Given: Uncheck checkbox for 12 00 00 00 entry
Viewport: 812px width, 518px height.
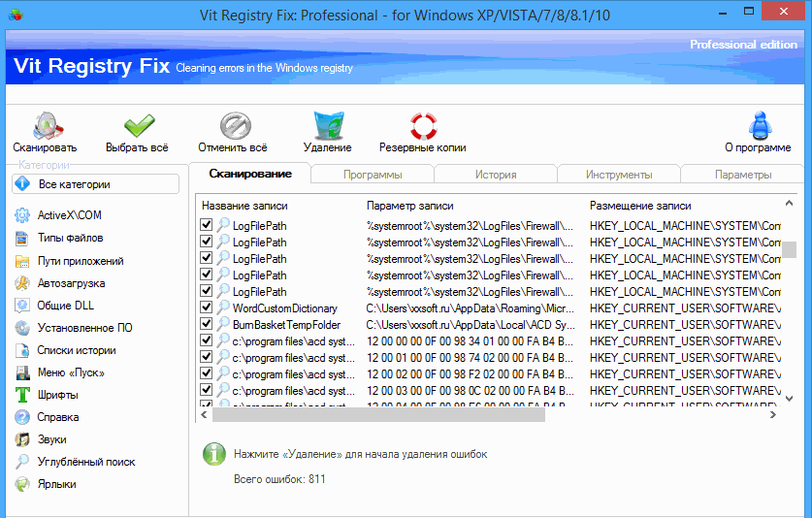Looking at the screenshot, I should 206,340.
